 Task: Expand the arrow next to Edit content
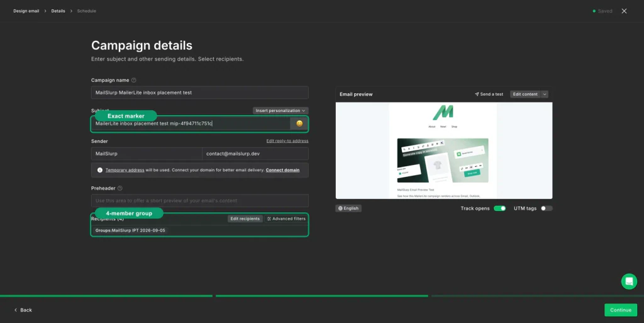click(x=545, y=94)
